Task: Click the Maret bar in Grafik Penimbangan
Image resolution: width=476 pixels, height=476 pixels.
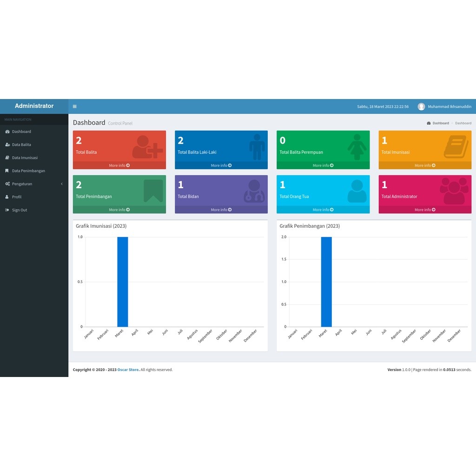Action: point(326,282)
